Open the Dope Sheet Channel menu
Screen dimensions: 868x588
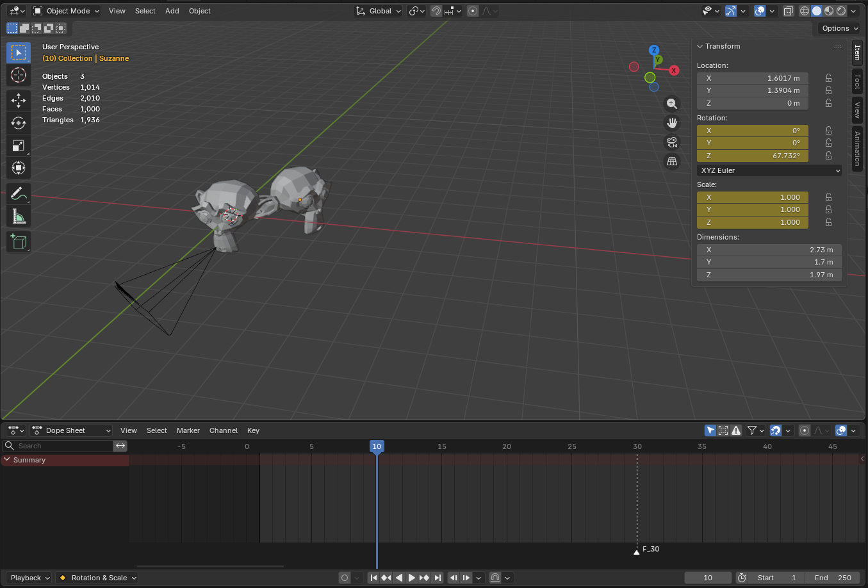[224, 430]
